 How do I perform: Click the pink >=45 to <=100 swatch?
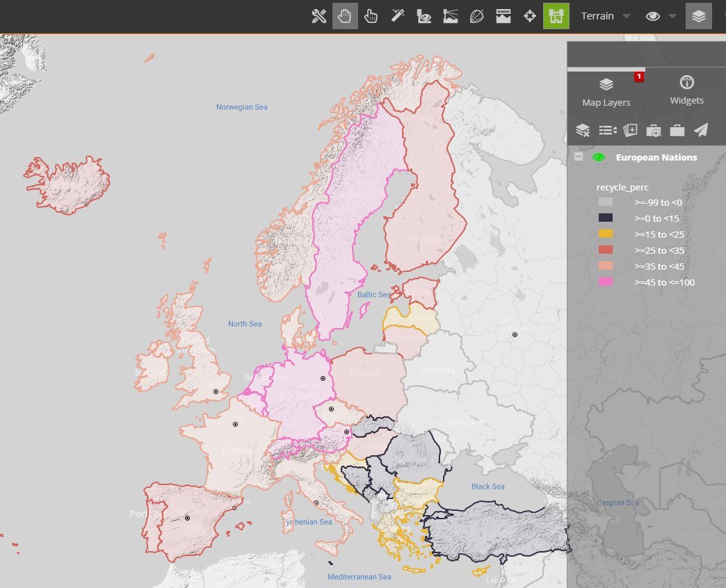tap(606, 282)
